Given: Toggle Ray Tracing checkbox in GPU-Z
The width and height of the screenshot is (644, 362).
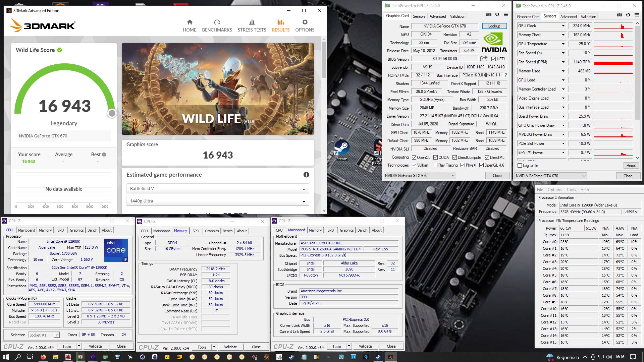Looking at the screenshot, I should coord(435,165).
